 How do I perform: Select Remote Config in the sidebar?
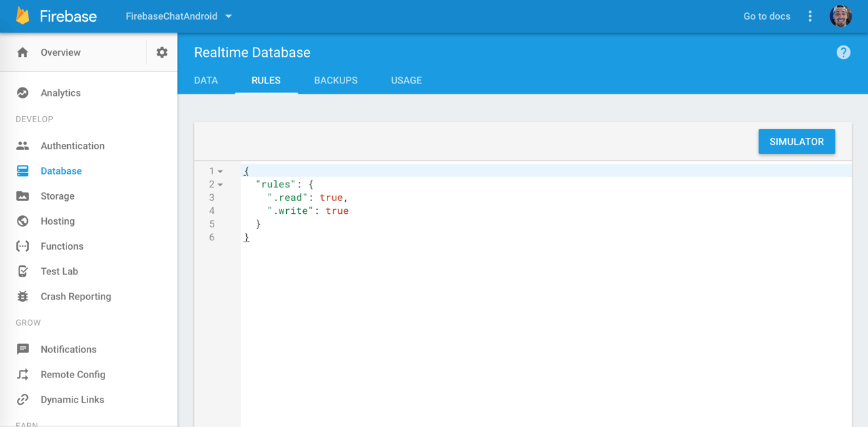click(73, 374)
